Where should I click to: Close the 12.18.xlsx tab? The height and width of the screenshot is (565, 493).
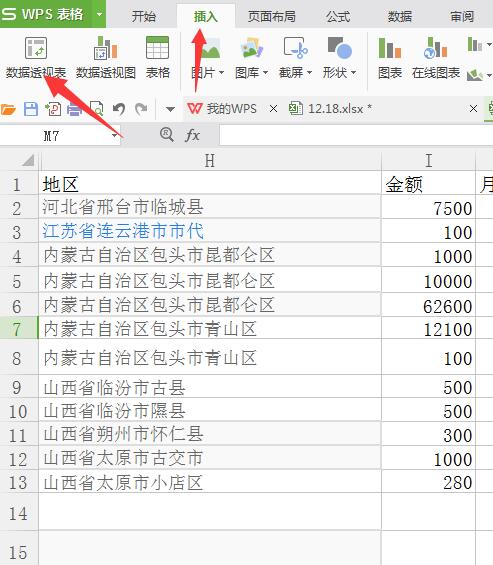[x=473, y=108]
